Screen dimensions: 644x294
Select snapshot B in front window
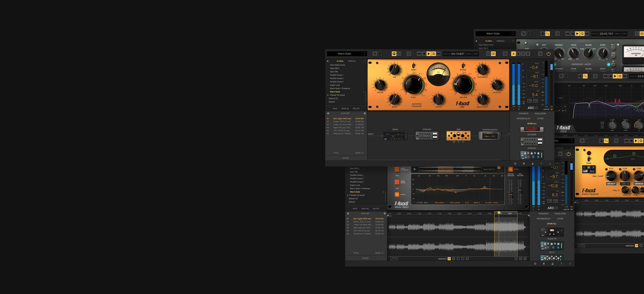tap(518, 54)
